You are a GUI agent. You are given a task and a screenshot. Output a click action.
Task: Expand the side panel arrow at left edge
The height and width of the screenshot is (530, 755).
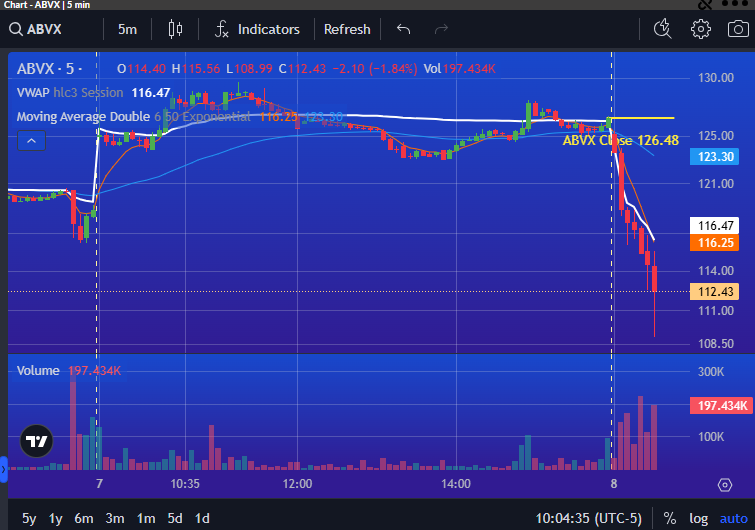coord(3,469)
